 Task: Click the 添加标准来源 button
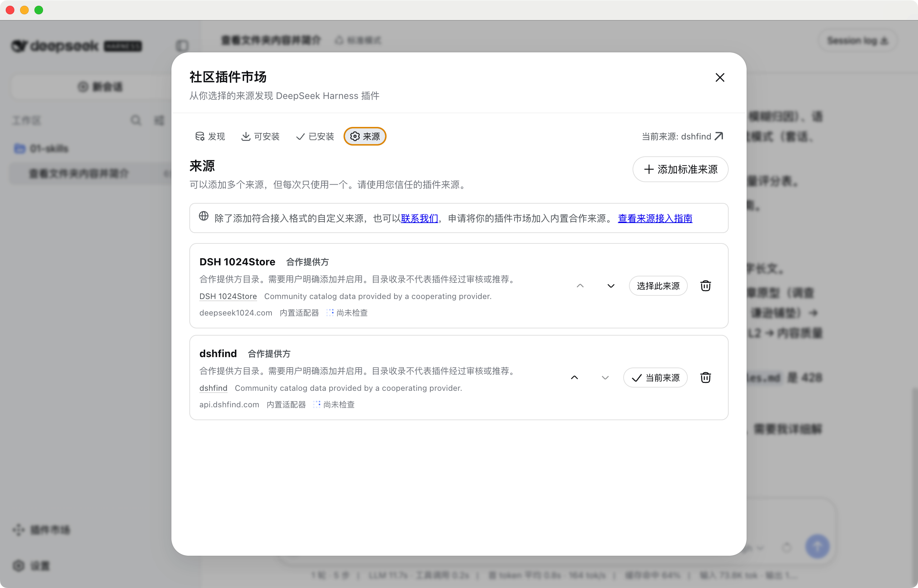tap(680, 169)
